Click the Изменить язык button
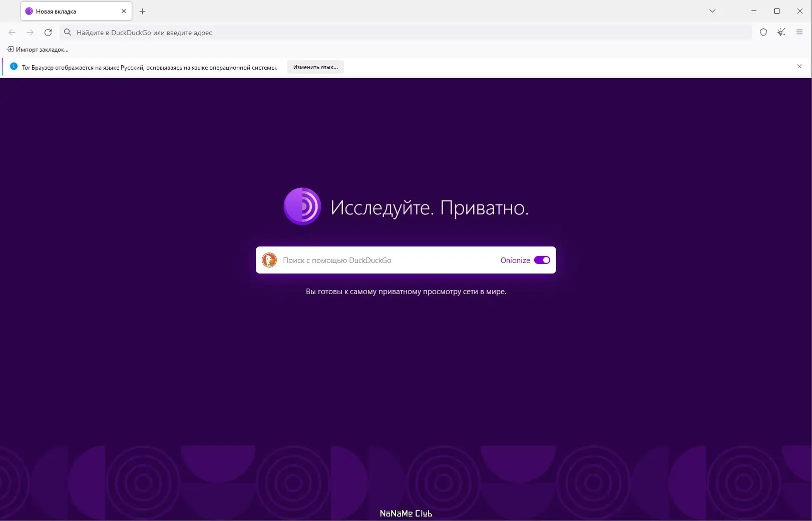This screenshot has width=812, height=521. click(315, 67)
